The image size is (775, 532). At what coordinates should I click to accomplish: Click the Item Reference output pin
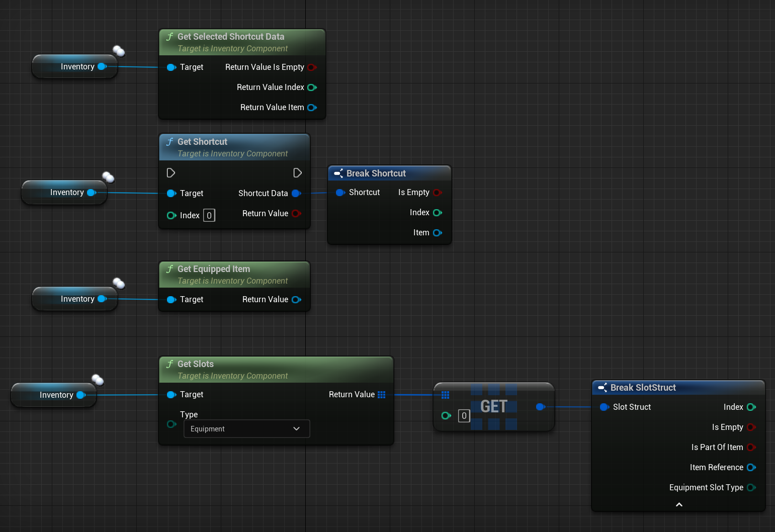pos(751,468)
